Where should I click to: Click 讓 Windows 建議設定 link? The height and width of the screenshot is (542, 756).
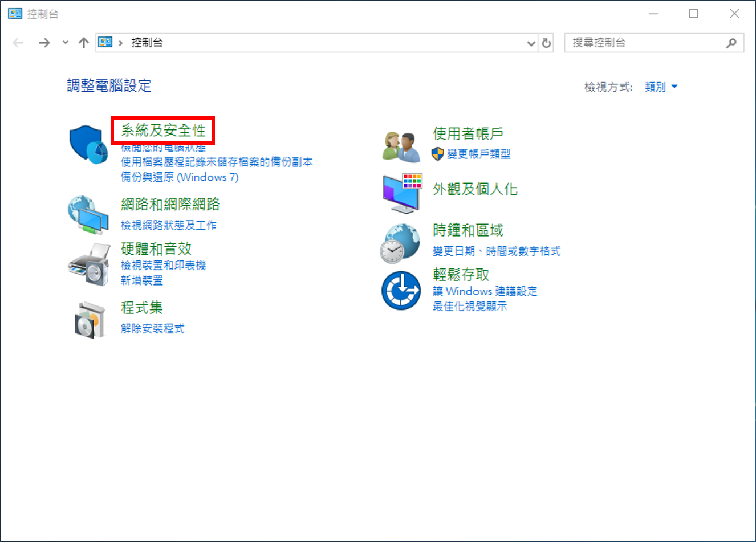pos(485,291)
